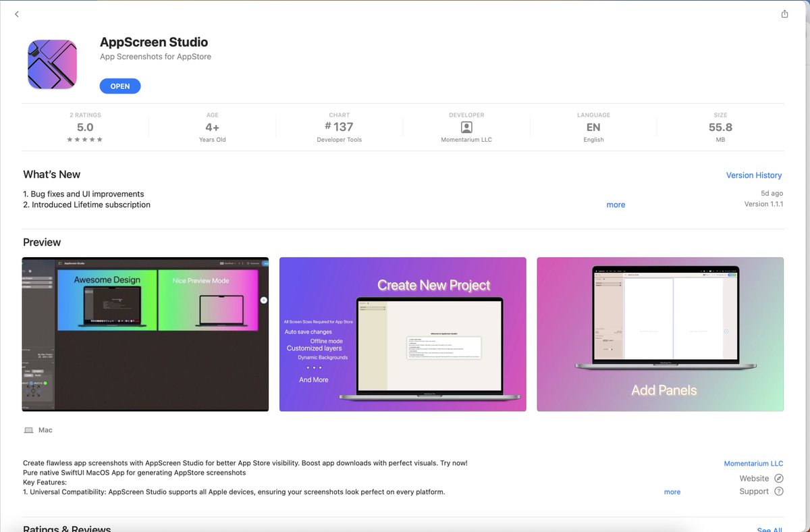This screenshot has height=532, width=810.
Task: View Version History
Action: tap(754, 176)
